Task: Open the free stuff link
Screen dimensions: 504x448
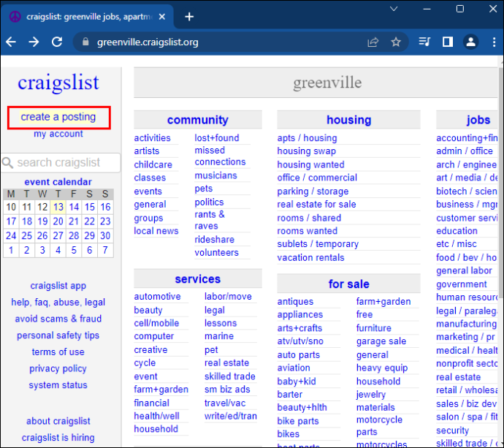Action: click(x=364, y=314)
